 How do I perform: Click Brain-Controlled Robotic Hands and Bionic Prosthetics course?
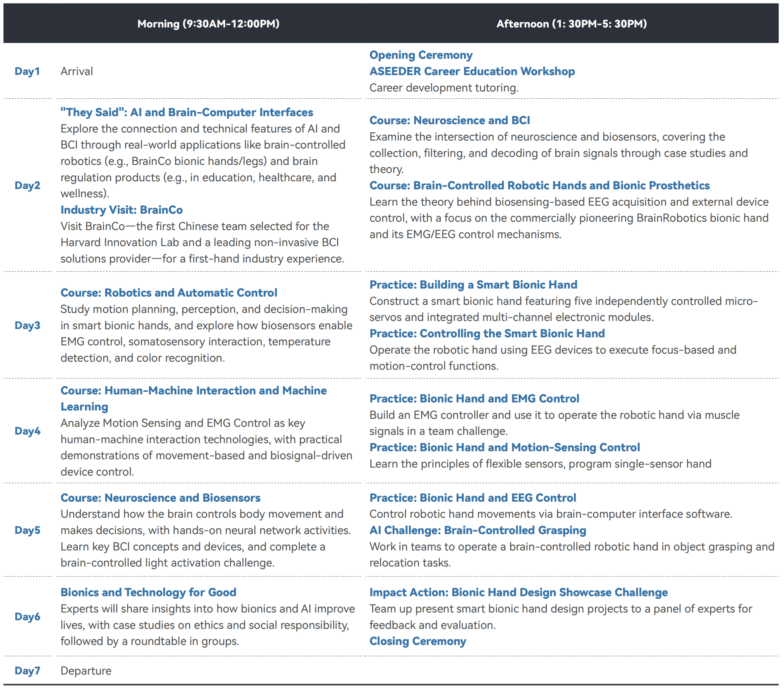coord(539,185)
